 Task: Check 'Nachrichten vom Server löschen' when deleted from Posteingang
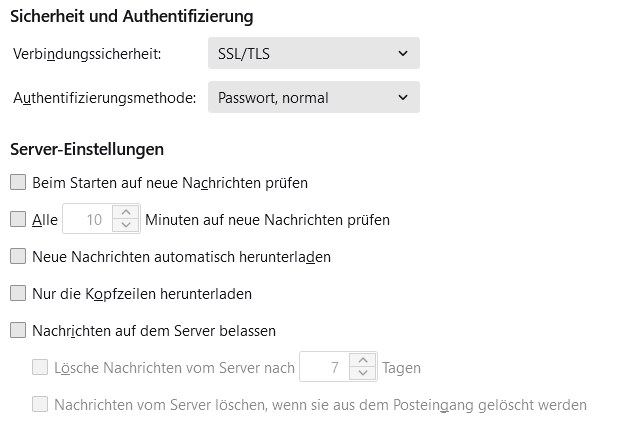(x=40, y=405)
